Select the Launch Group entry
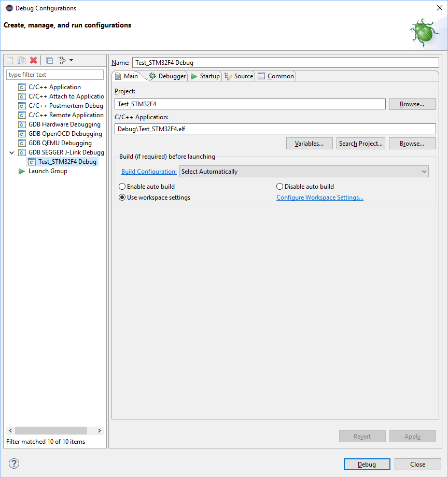Screen dimensions: 448x478 48,171
